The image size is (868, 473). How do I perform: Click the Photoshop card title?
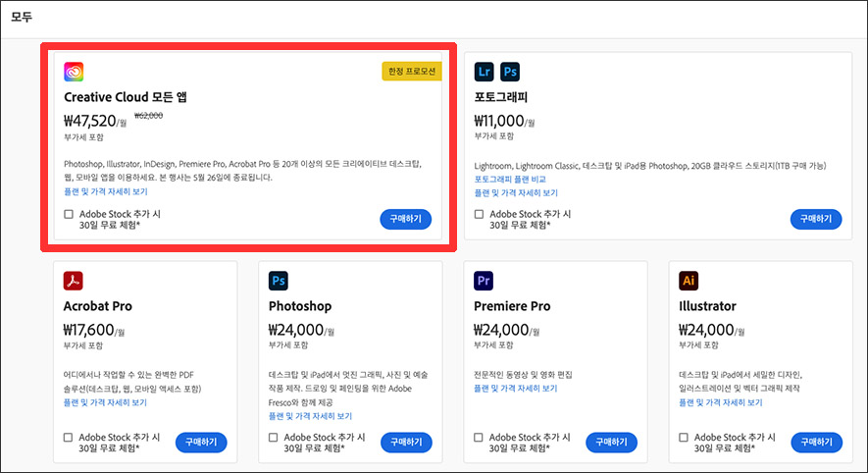(x=300, y=306)
